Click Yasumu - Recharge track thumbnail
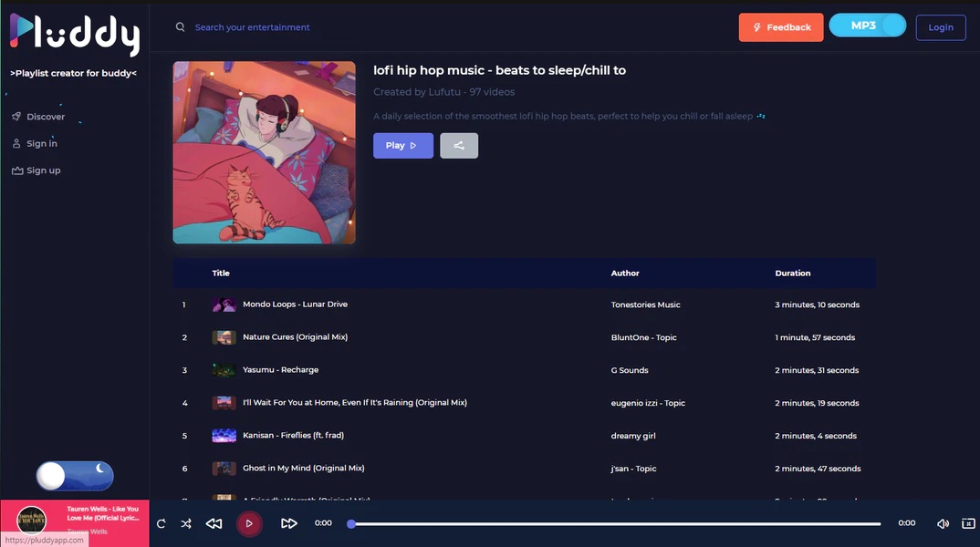The width and height of the screenshot is (980, 547). click(x=224, y=369)
